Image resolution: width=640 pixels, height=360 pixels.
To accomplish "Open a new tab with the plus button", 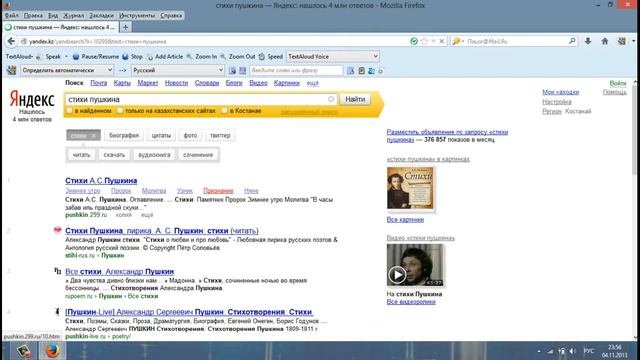I will point(126,27).
